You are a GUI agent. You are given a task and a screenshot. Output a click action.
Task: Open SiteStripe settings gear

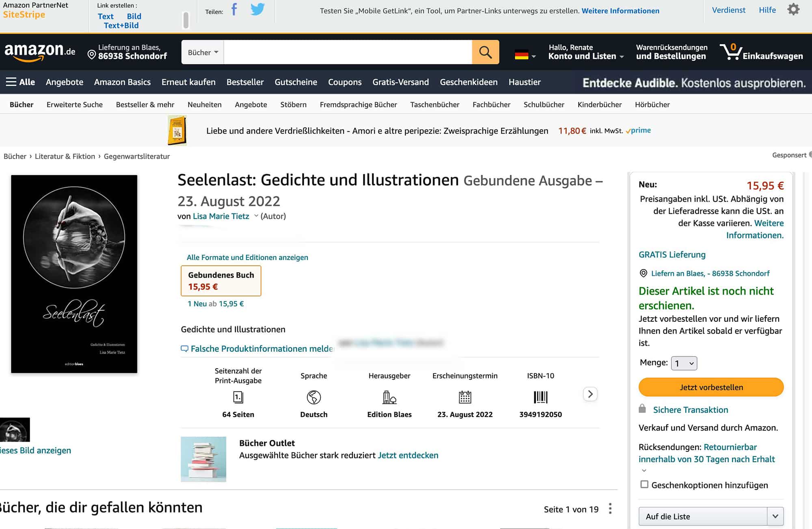pos(793,9)
